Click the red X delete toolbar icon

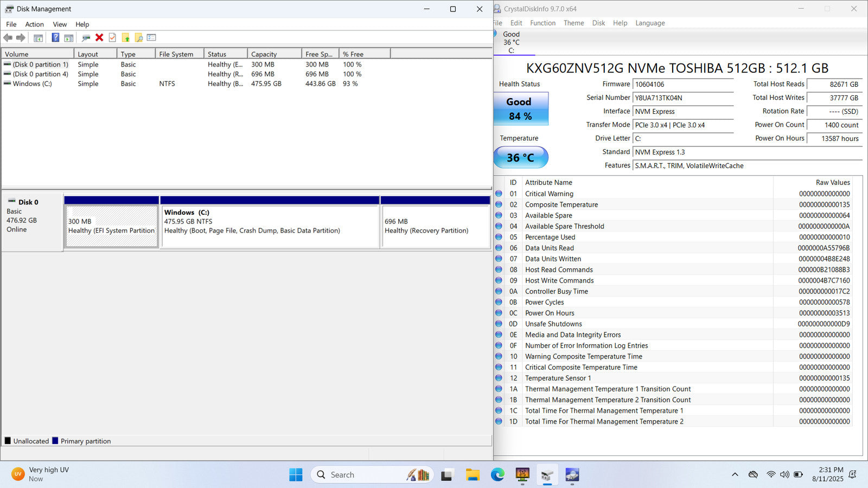tap(99, 37)
